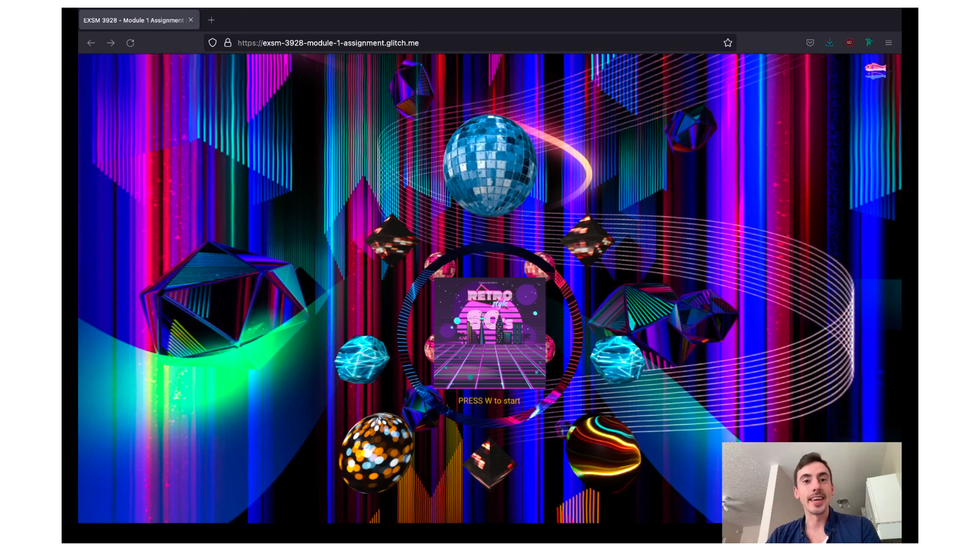Open the Downloads panel arrow icon
980x551 pixels.
click(830, 42)
